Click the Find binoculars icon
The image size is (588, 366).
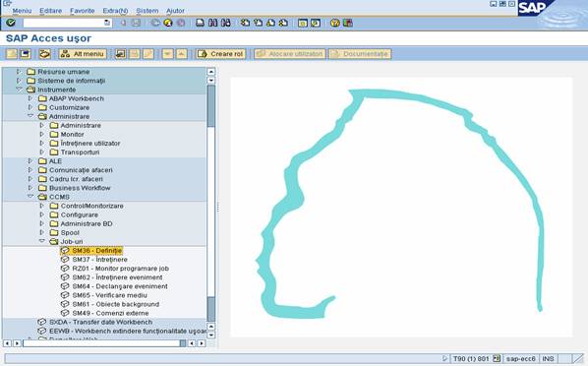213,23
